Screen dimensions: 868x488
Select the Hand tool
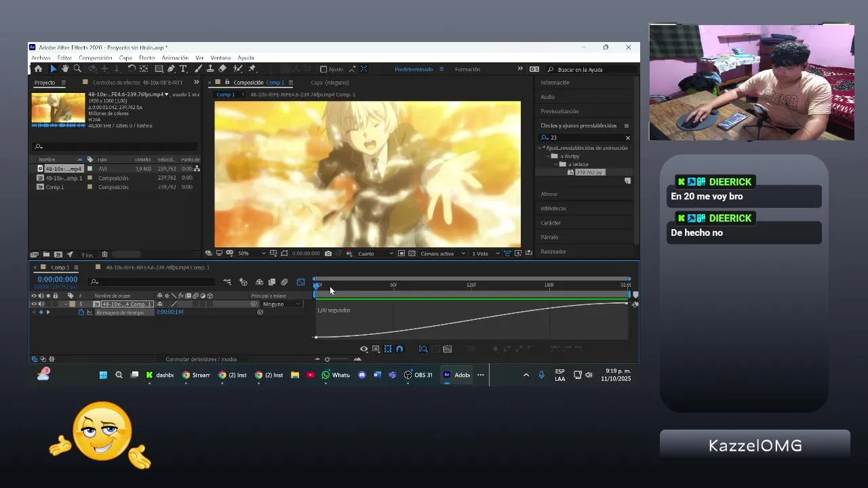pyautogui.click(x=65, y=69)
